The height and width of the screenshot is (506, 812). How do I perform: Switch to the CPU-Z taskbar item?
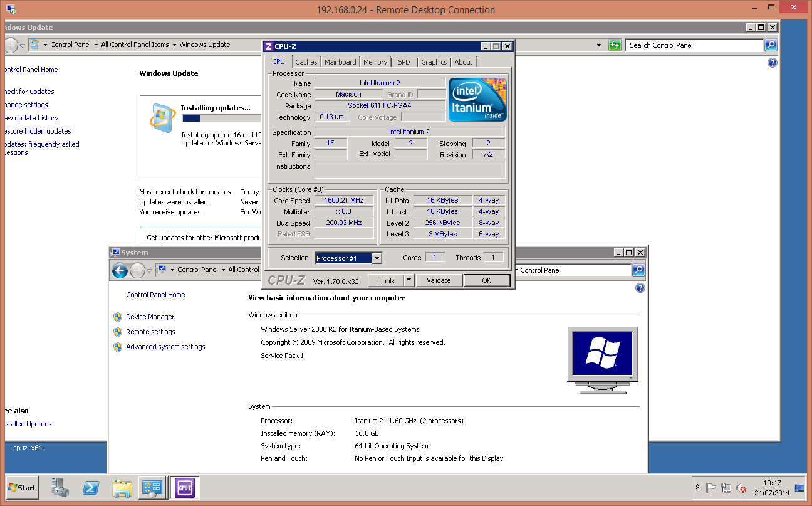click(184, 487)
